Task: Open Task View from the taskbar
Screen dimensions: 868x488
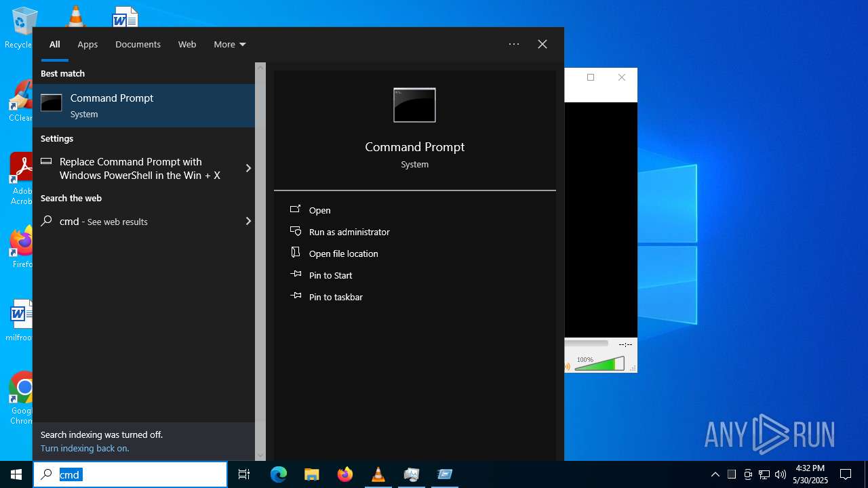Action: 244,474
